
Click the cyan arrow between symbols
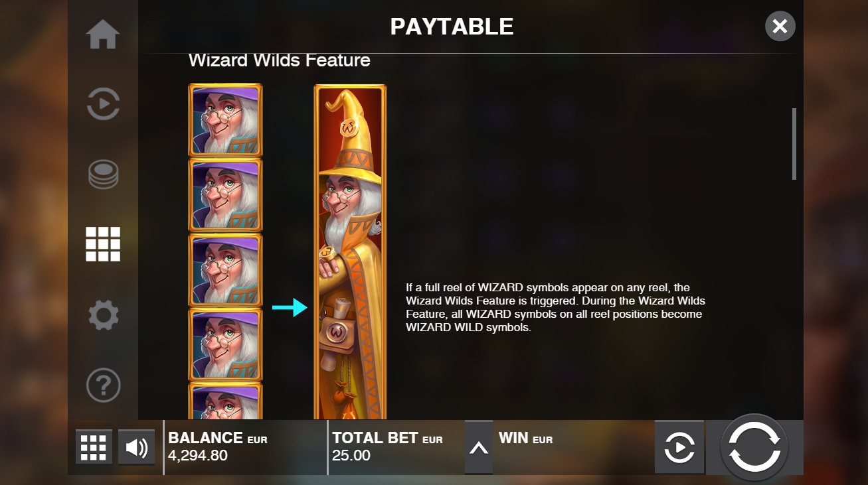[x=290, y=307]
